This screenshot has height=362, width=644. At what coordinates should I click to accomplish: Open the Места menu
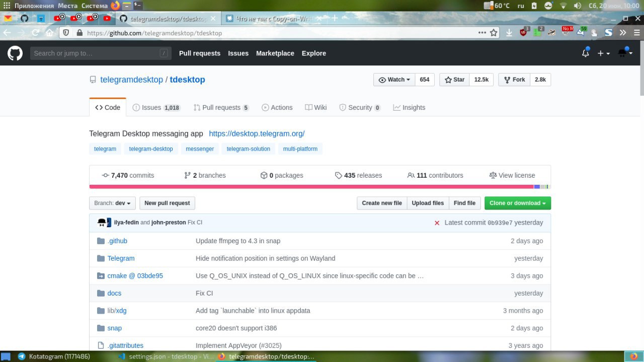67,6
